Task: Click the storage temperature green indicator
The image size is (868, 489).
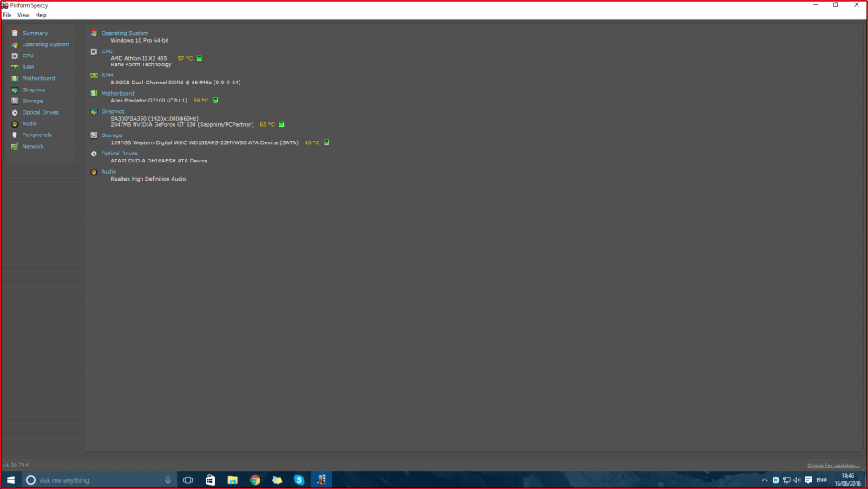Action: [x=326, y=142]
